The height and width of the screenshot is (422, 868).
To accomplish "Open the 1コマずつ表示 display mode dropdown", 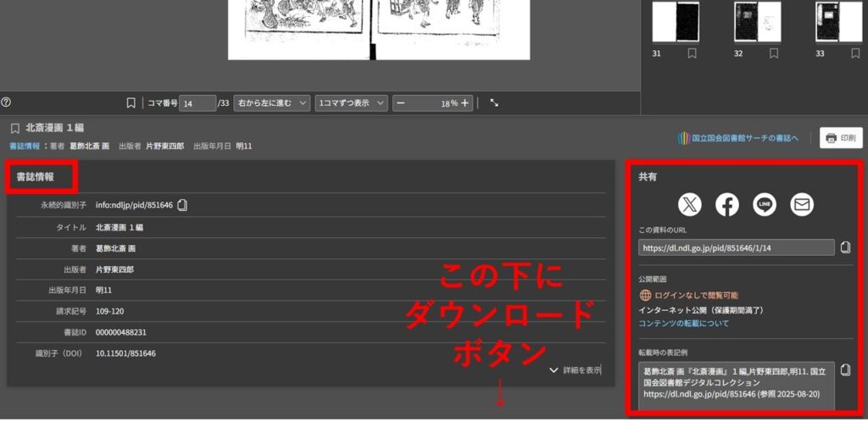I will click(x=351, y=103).
